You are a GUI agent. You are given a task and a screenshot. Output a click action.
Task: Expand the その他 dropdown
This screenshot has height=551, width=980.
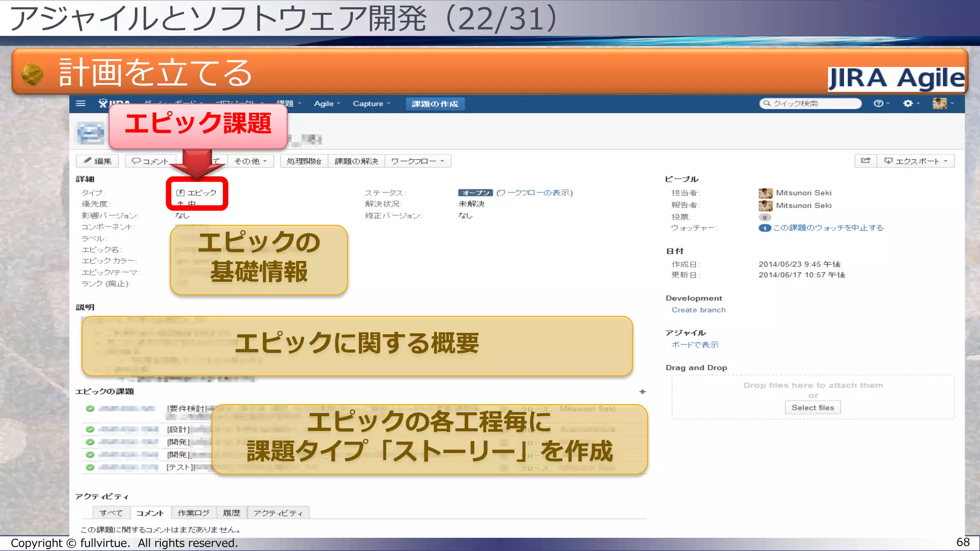(x=251, y=161)
